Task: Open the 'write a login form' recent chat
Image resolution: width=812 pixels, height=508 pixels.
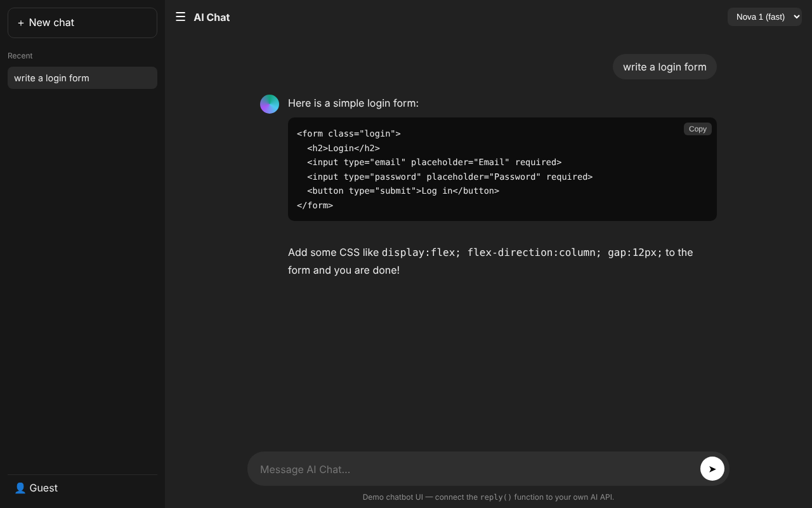Action: click(x=82, y=78)
